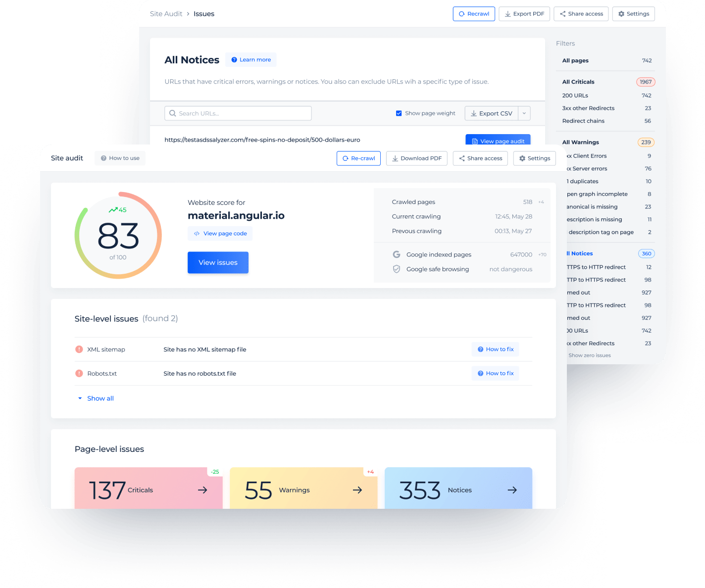Screen dimensions: 705x588
Task: Open the Site Audit breadcrumb link
Action: (166, 14)
